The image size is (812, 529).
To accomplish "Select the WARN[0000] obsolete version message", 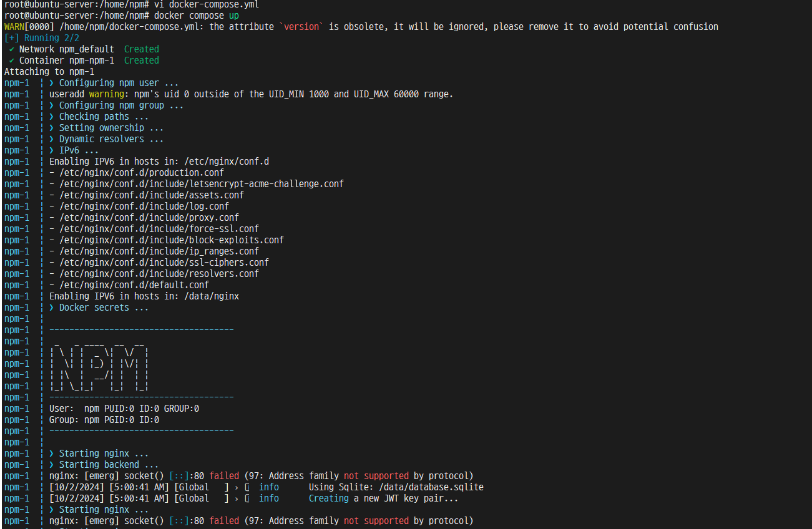I will pyautogui.click(x=361, y=27).
